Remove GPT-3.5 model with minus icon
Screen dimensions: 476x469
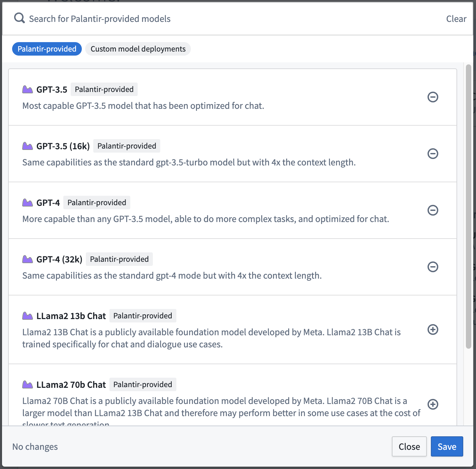pyautogui.click(x=433, y=97)
